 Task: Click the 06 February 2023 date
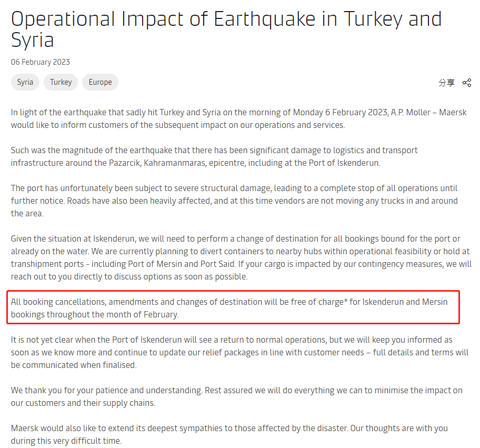point(41,62)
